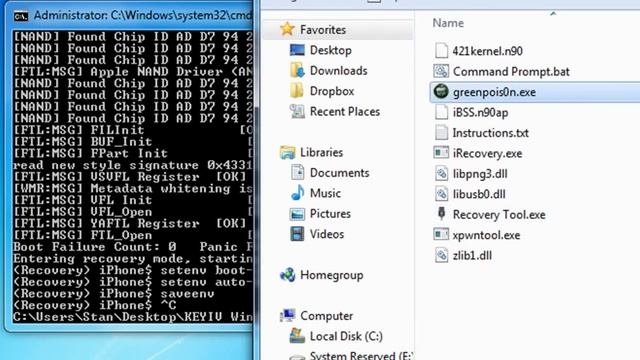Go to Desktop in Favorites

tap(331, 50)
